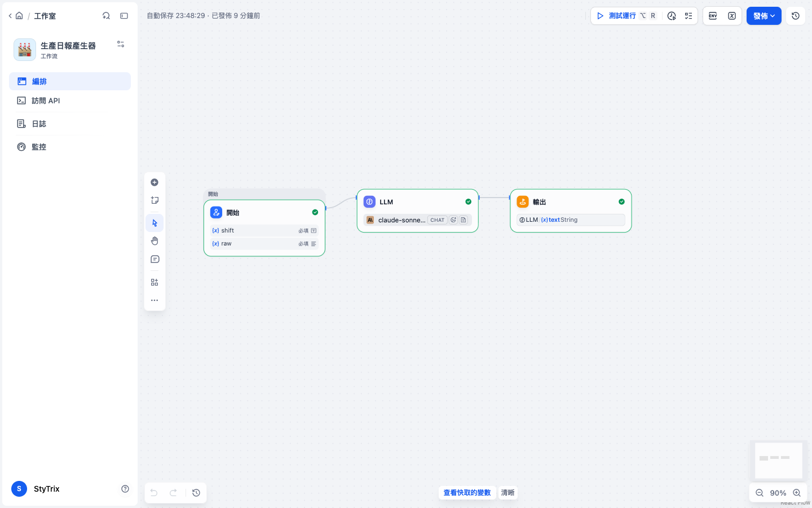Screen dimensions: 812x508
Task: Open the ENV environment variables icon
Action: click(x=713, y=16)
